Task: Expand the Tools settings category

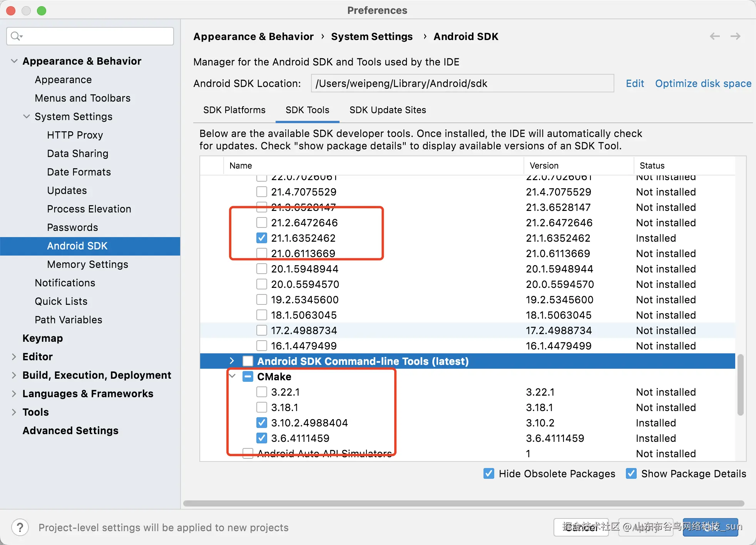Action: pos(14,412)
